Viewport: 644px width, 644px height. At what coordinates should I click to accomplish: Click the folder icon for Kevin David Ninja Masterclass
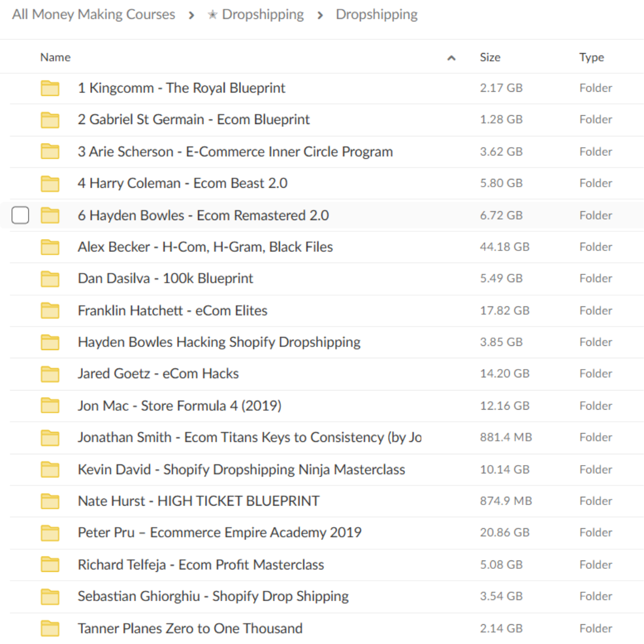pos(50,469)
